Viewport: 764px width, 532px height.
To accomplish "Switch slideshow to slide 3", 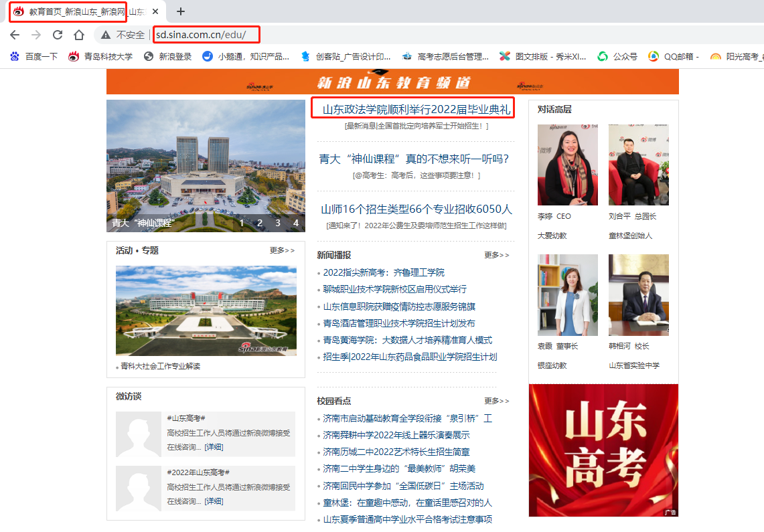I will (x=278, y=223).
